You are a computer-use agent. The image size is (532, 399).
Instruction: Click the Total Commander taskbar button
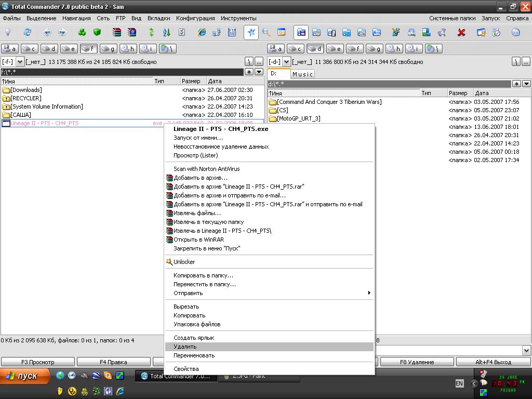pos(176,376)
